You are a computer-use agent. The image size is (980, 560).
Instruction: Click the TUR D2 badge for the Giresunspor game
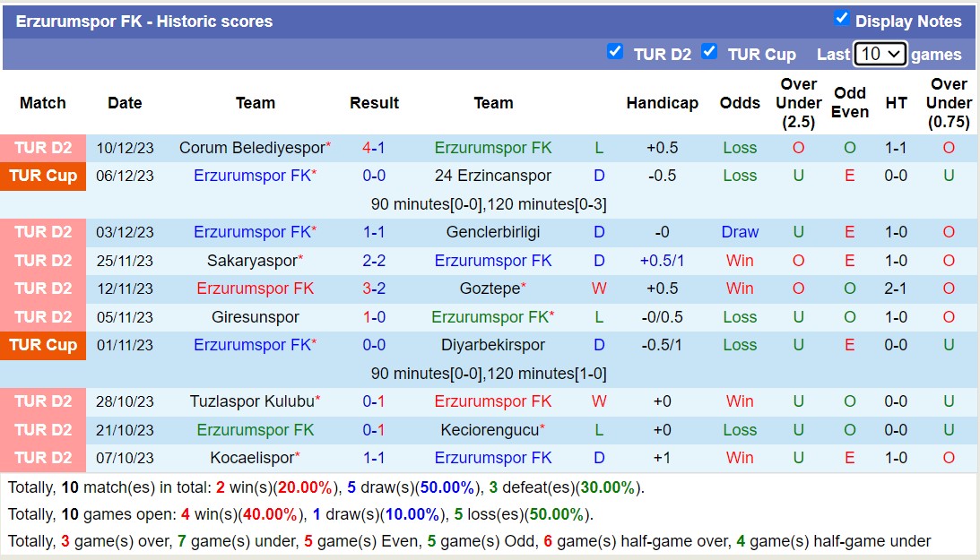[x=43, y=317]
